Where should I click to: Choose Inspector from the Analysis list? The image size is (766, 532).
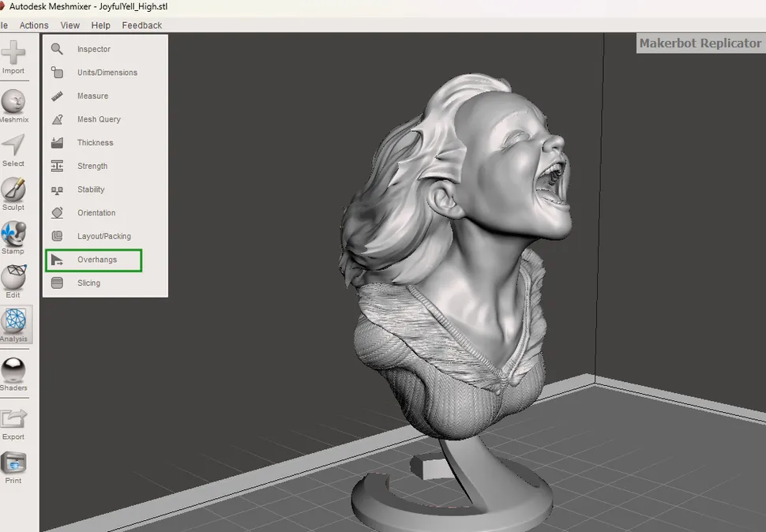(94, 49)
